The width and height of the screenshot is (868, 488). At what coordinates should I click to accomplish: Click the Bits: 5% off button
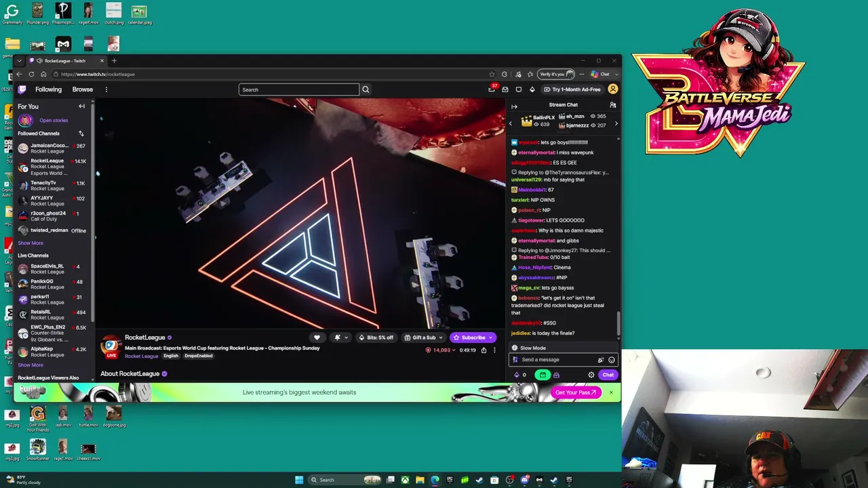coord(376,338)
